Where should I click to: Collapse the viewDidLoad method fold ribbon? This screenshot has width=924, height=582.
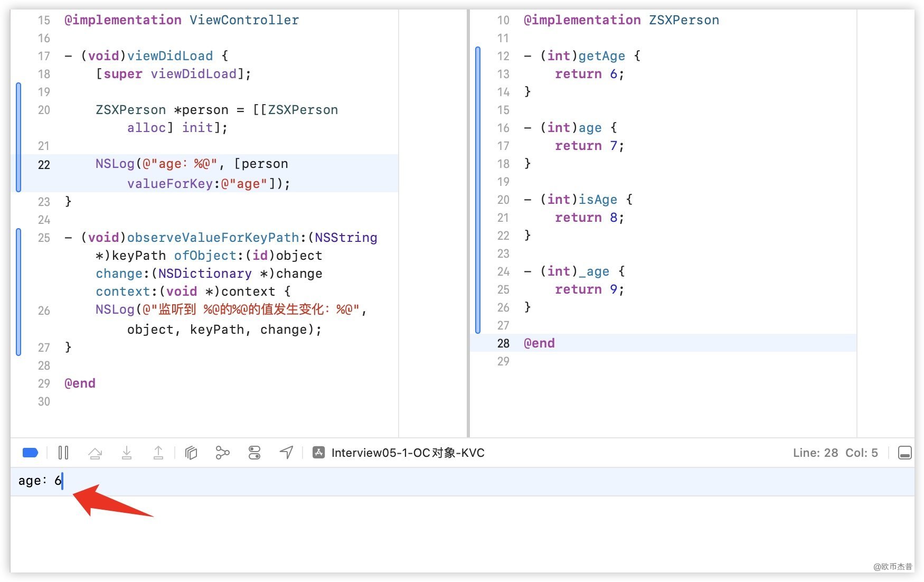(x=18, y=137)
